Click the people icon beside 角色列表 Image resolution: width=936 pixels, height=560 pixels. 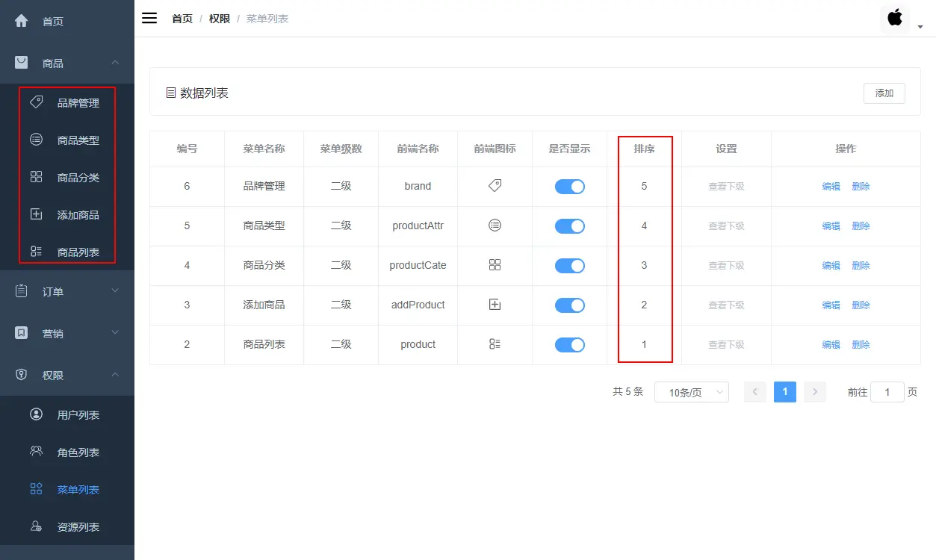coord(36,452)
